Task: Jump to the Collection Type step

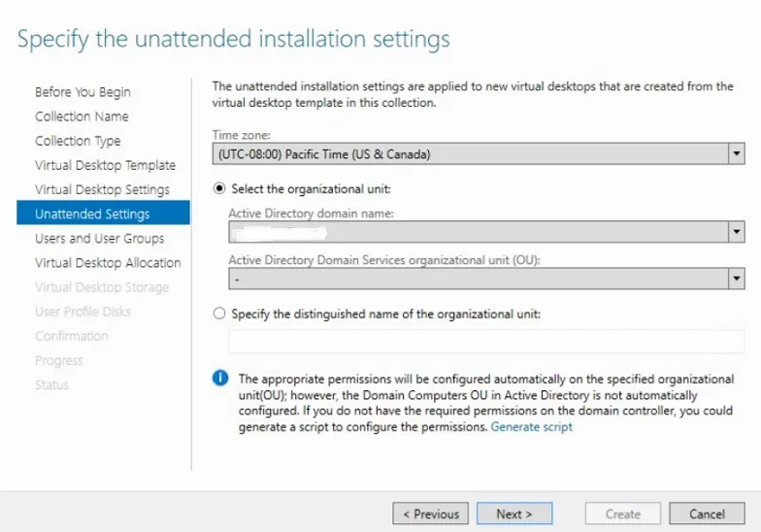Action: point(78,141)
